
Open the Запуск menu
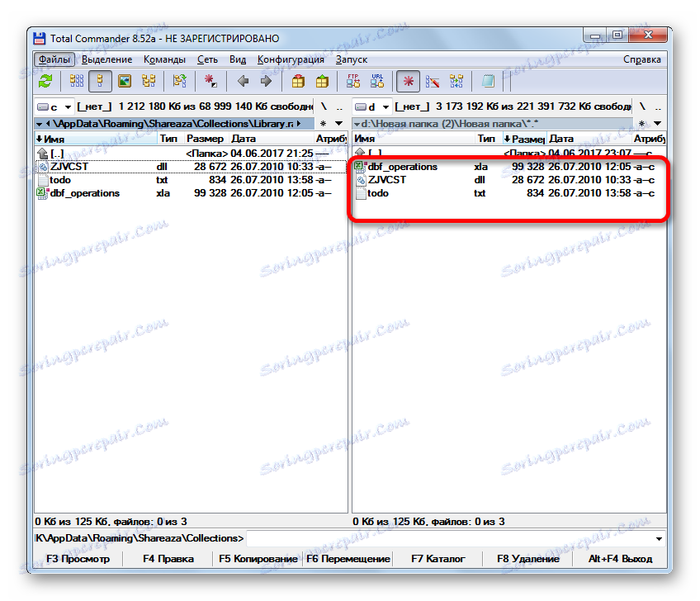pos(352,59)
